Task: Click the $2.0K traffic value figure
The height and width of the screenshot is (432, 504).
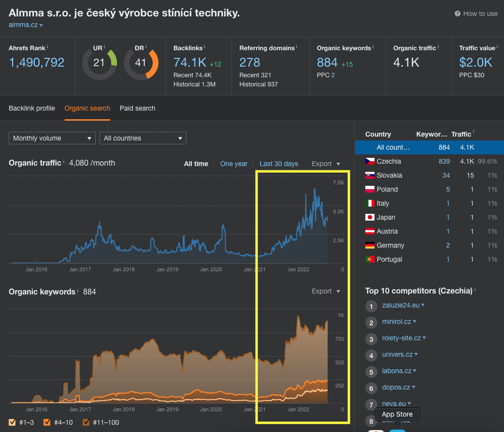Action: click(x=475, y=62)
